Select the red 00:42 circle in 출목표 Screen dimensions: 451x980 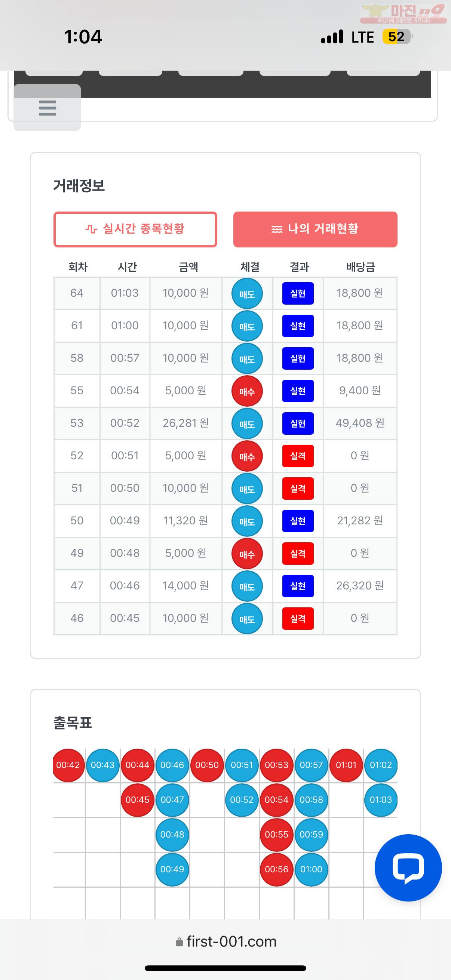[x=68, y=765]
